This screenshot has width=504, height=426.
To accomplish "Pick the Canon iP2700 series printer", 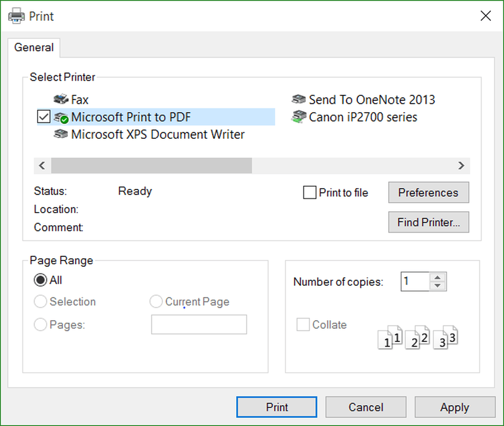I will click(362, 117).
